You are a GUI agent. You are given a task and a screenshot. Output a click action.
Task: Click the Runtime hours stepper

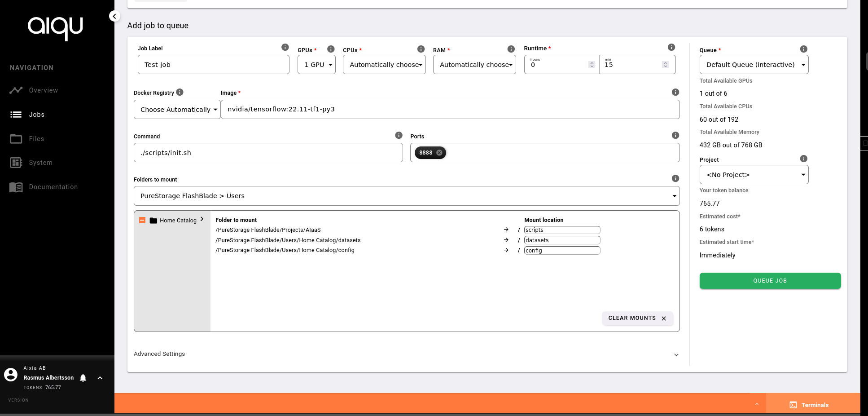point(592,65)
